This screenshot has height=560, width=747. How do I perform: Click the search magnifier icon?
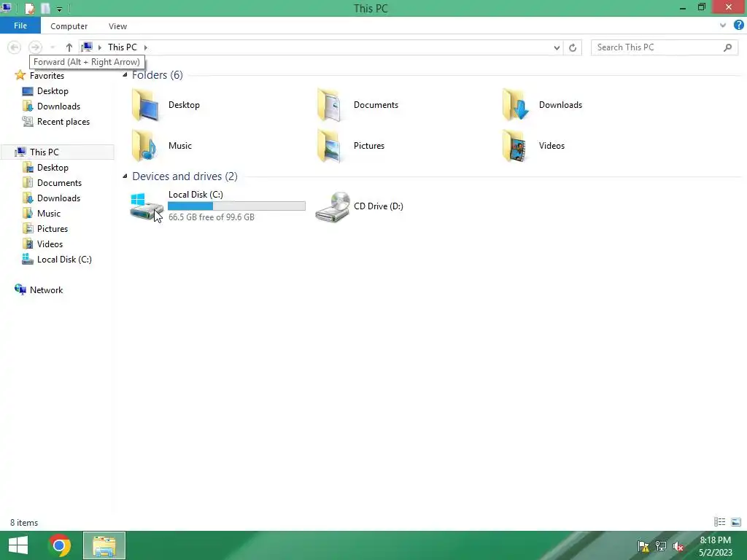(727, 47)
